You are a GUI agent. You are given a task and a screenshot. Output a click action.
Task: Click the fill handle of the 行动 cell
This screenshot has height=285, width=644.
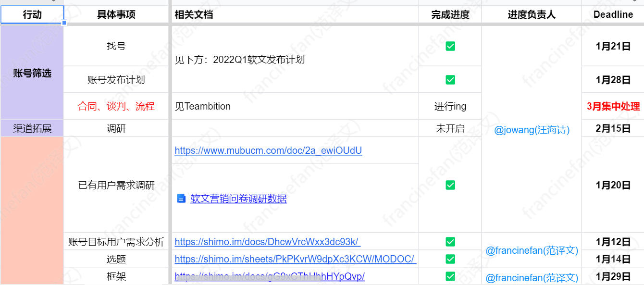pos(64,23)
